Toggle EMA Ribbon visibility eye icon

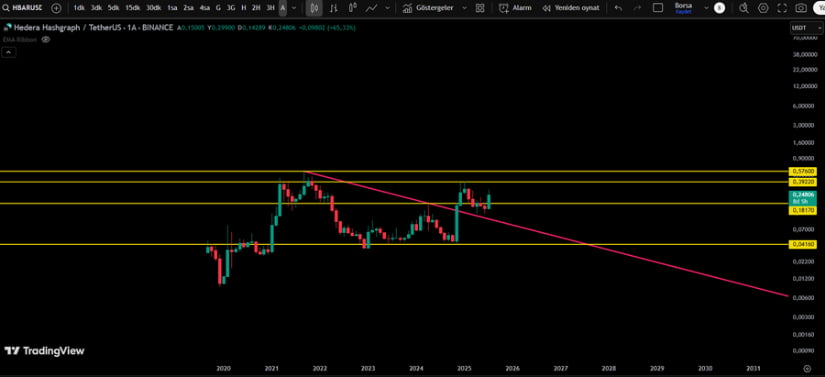46,39
